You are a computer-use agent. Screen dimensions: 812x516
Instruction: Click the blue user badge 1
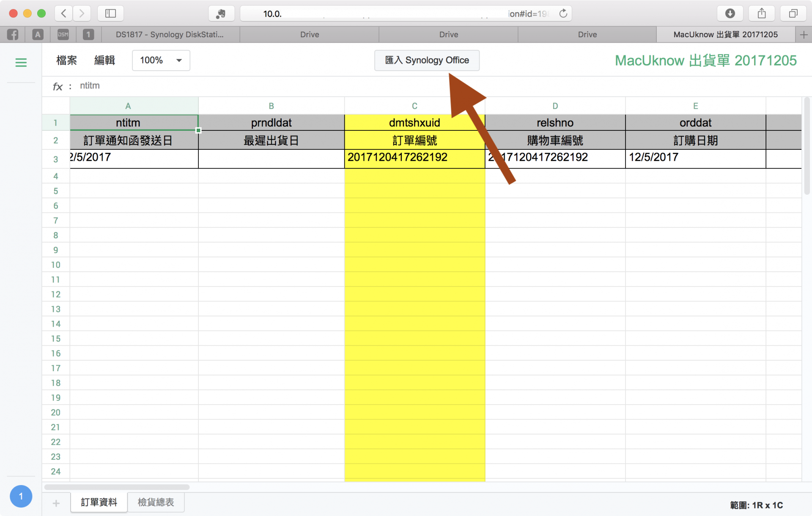(x=21, y=496)
